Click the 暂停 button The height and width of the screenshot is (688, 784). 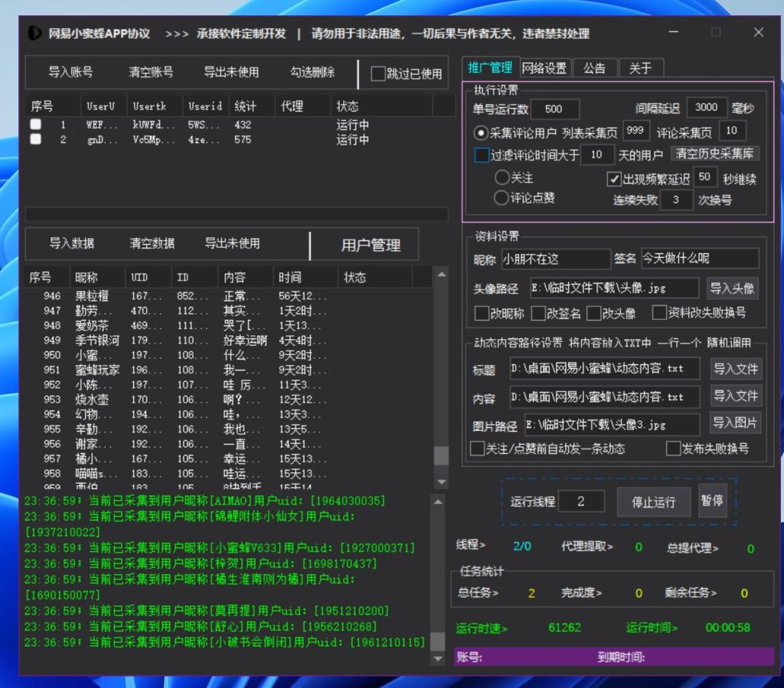click(712, 501)
